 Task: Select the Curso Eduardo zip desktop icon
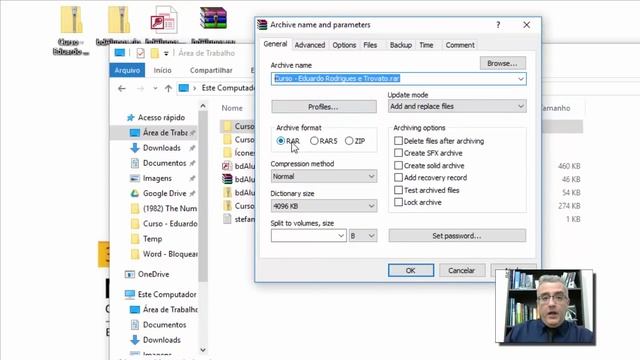click(71, 30)
